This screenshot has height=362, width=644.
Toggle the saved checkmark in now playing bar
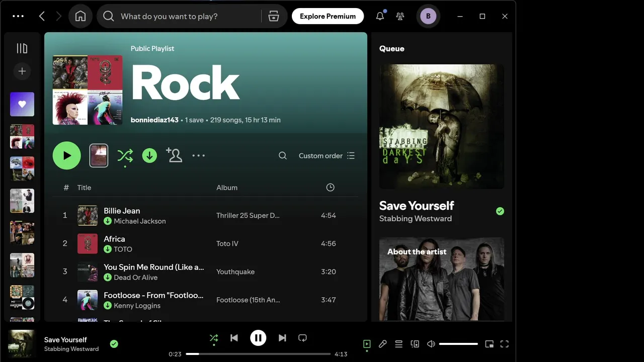[x=114, y=344]
